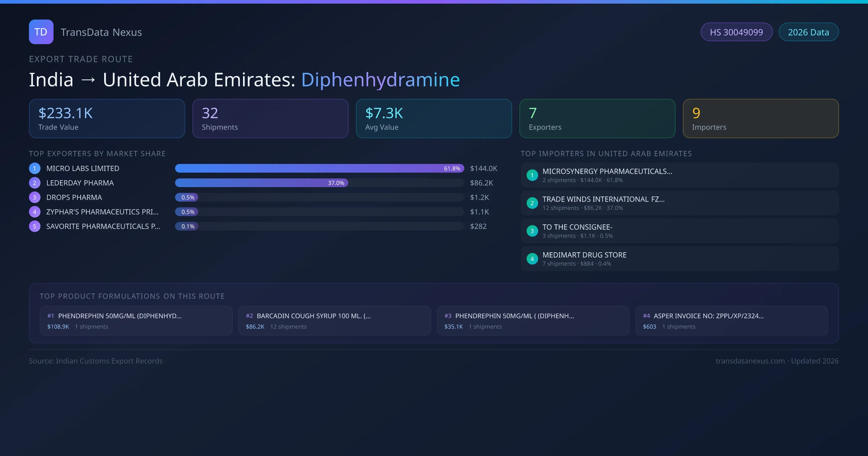Open the 32 Shipments stat card
The width and height of the screenshot is (868, 456).
point(270,118)
